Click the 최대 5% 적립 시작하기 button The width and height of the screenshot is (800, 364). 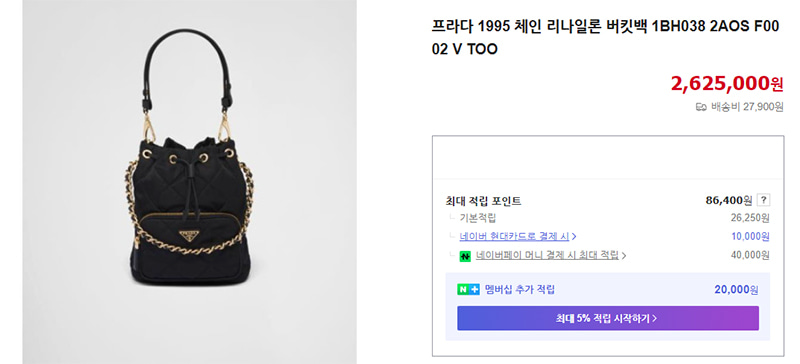608,318
